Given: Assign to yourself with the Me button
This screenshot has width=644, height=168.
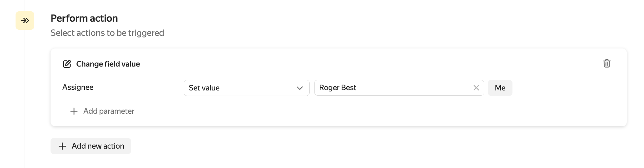Looking at the screenshot, I should coord(500,88).
